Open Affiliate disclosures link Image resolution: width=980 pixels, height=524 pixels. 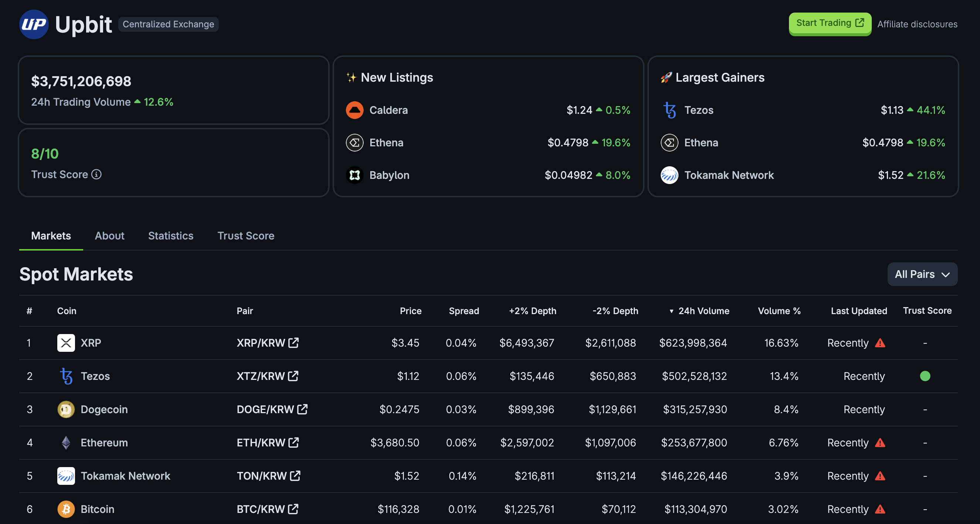[917, 24]
